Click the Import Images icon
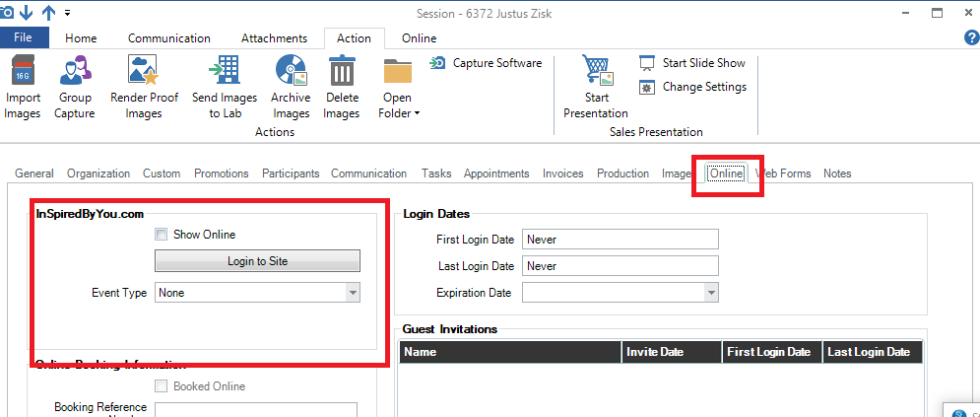 click(23, 73)
